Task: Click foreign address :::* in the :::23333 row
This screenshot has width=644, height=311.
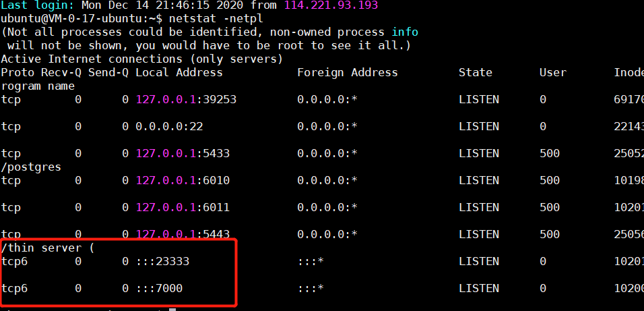Action: 311,261
